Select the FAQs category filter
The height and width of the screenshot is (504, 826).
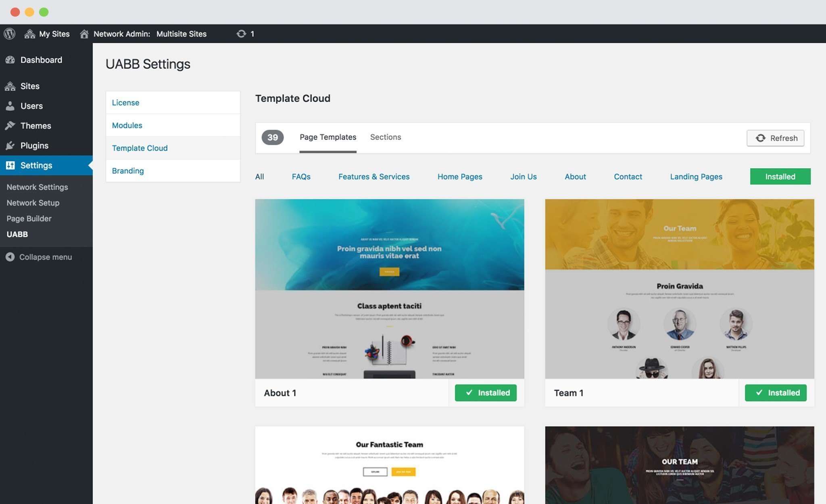coord(301,177)
